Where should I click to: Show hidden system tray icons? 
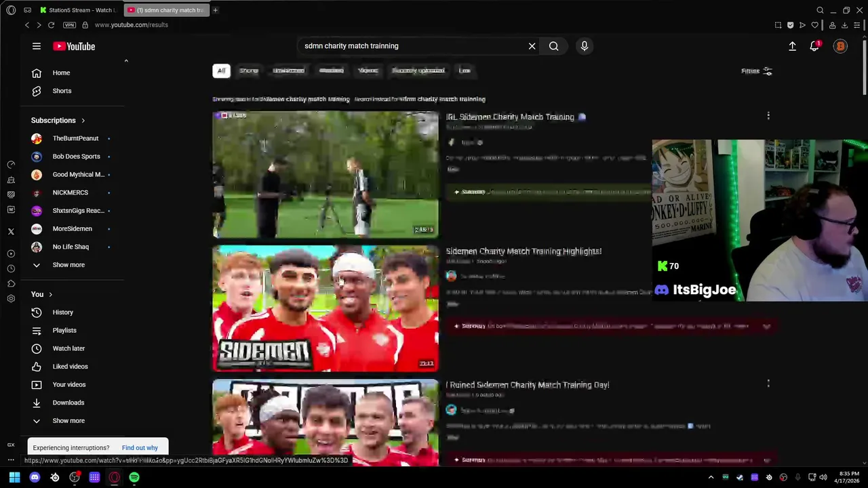(711, 477)
